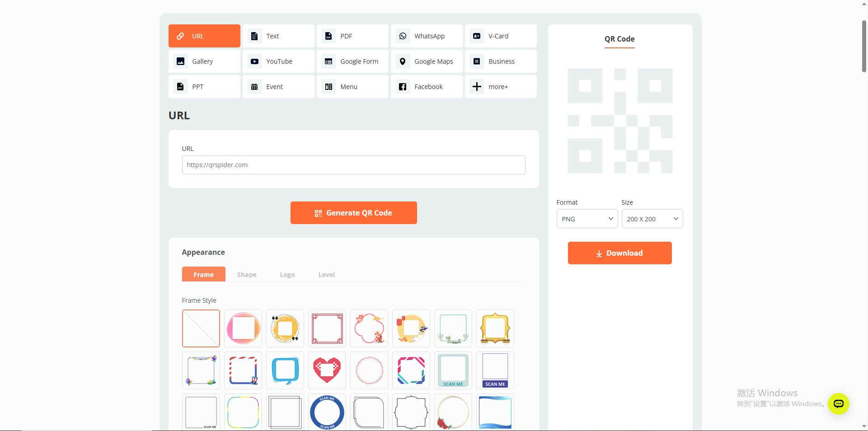
Task: Select the Event QR type
Action: pyautogui.click(x=278, y=86)
